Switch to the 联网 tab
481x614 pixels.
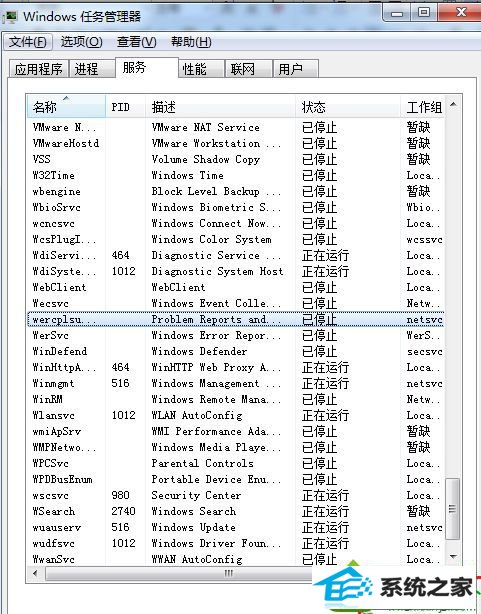[x=249, y=69]
